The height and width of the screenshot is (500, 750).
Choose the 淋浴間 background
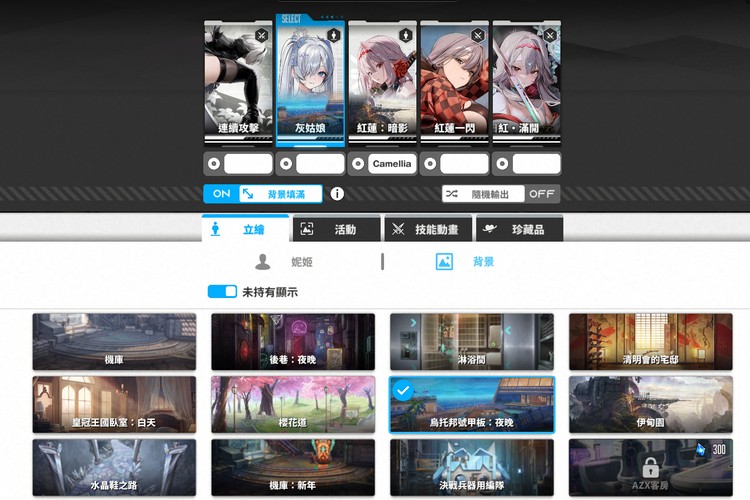(x=472, y=342)
